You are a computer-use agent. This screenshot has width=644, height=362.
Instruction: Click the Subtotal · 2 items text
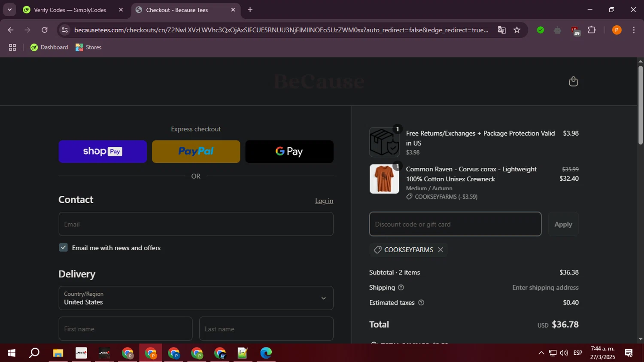[x=395, y=273]
